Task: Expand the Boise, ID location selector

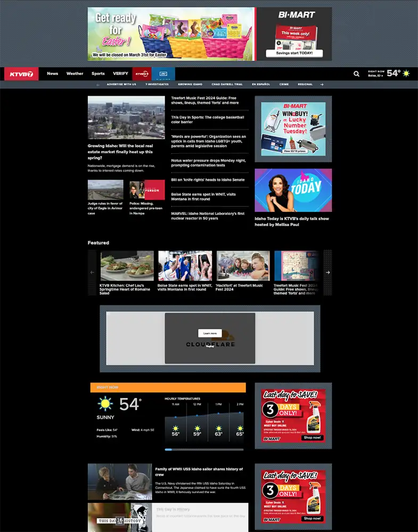Action: click(x=375, y=76)
